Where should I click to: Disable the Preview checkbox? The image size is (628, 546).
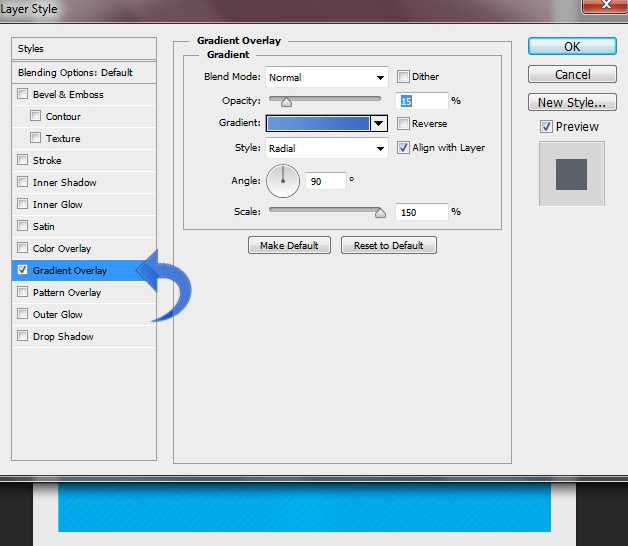click(546, 127)
